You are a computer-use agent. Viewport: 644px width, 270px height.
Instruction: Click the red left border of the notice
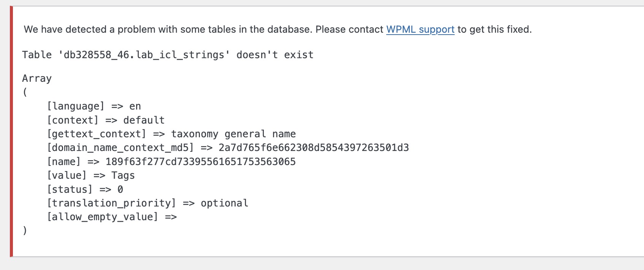pyautogui.click(x=11, y=131)
